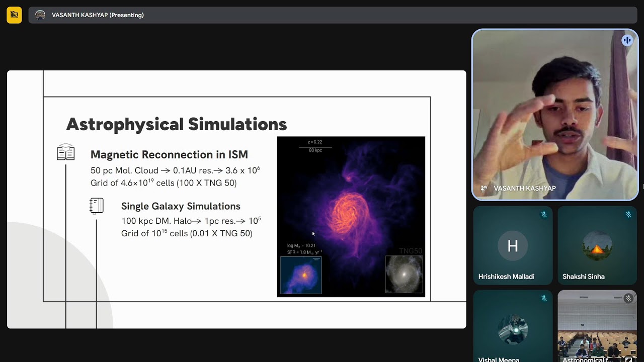Screen dimensions: 644x362
Task: Click the yellow presentation icon at top left
Action: 14,15
